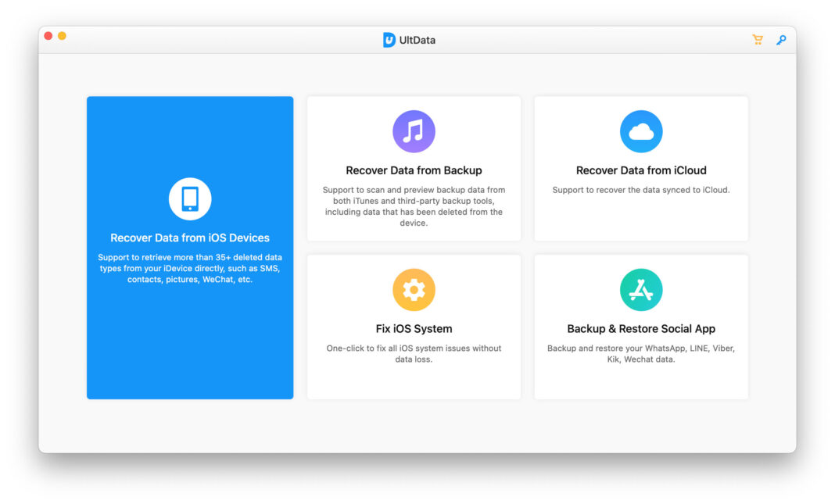Click the highlighted blue iOS Devices panel
The height and width of the screenshot is (504, 835).
(189, 248)
